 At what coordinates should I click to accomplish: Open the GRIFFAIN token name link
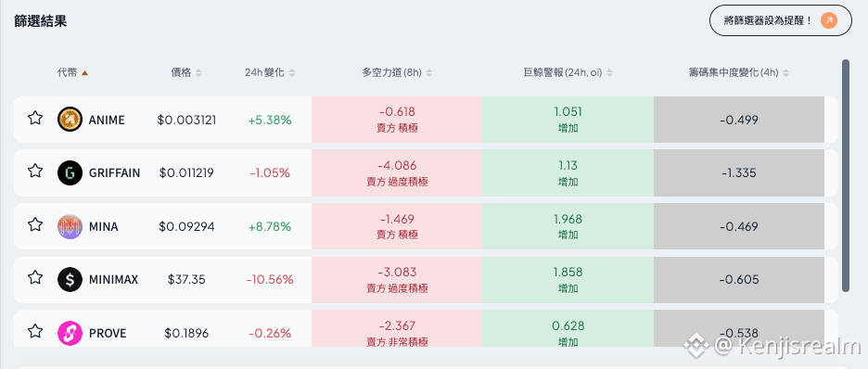(115, 173)
